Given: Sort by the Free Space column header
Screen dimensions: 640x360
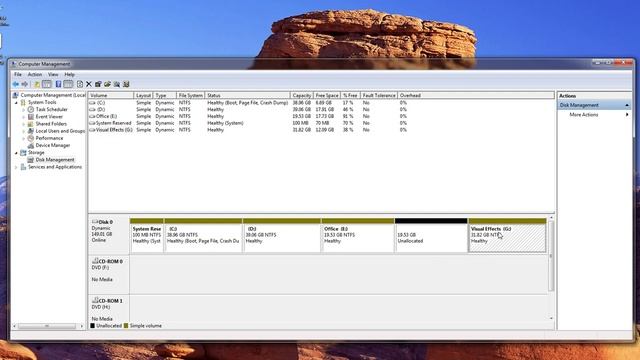Looking at the screenshot, I should click(x=327, y=95).
